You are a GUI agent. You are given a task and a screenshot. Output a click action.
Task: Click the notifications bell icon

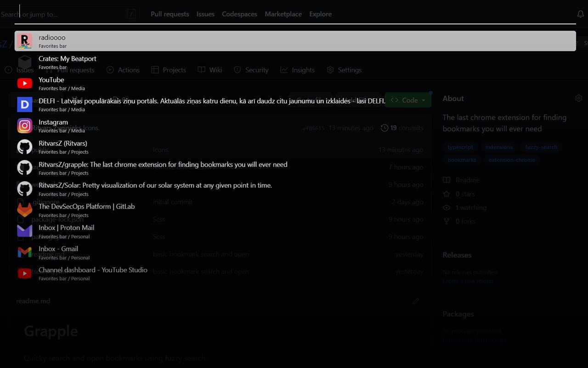[581, 14]
